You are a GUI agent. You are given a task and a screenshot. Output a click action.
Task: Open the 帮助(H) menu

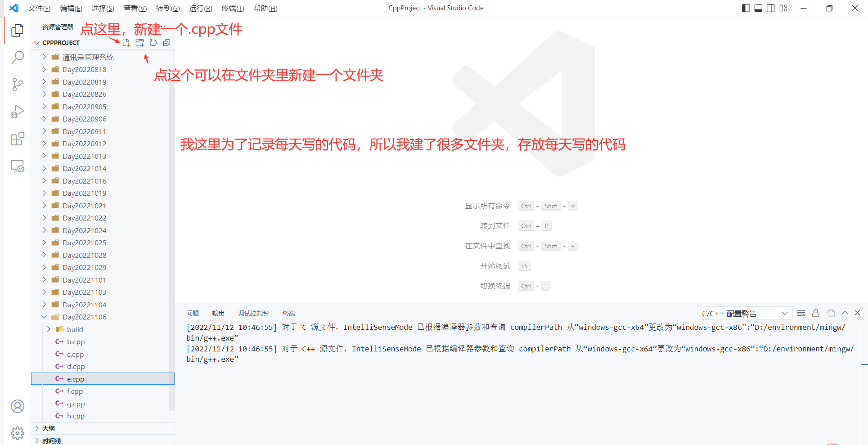pyautogui.click(x=265, y=8)
